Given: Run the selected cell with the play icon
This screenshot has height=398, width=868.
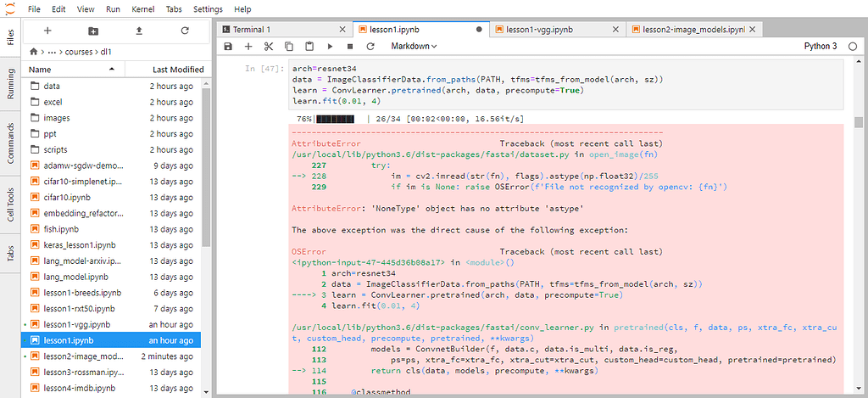Looking at the screenshot, I should coord(330,46).
